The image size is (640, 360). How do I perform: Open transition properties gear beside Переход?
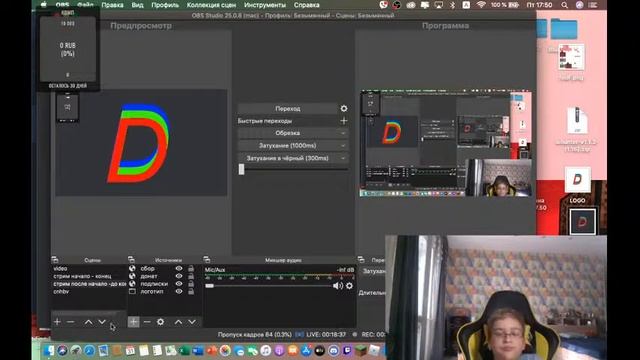344,109
